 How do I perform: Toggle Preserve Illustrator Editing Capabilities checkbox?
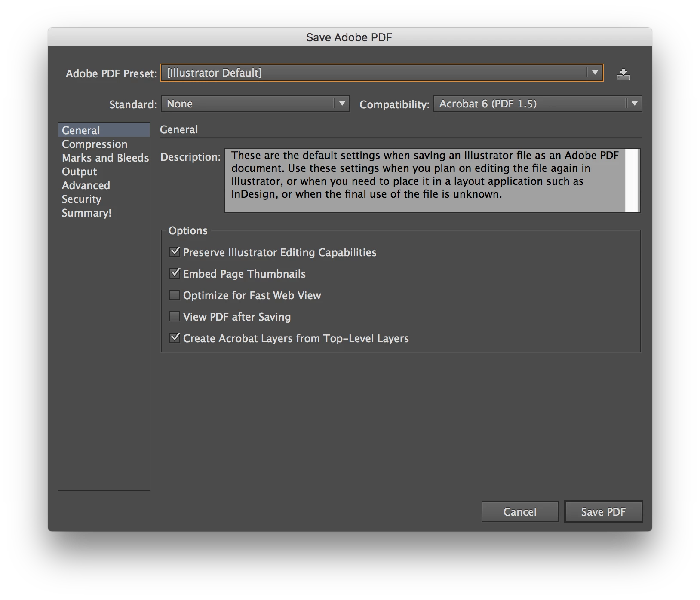point(175,252)
